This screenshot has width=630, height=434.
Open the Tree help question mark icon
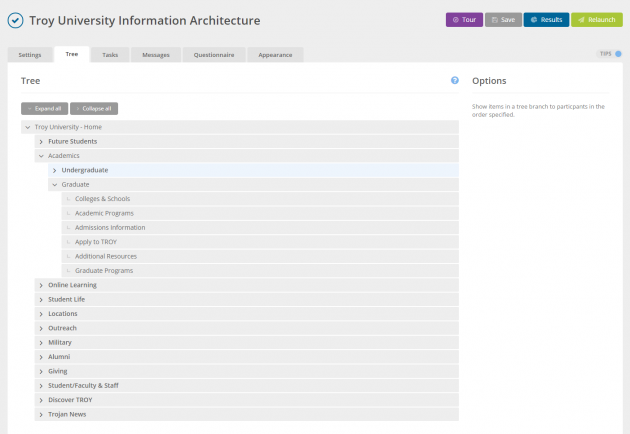(x=454, y=80)
